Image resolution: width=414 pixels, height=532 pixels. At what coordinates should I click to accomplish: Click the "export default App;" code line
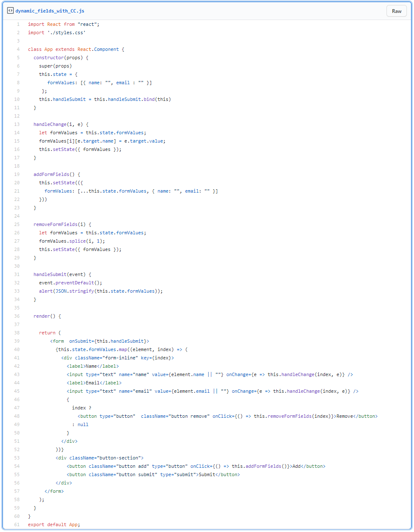[54, 524]
